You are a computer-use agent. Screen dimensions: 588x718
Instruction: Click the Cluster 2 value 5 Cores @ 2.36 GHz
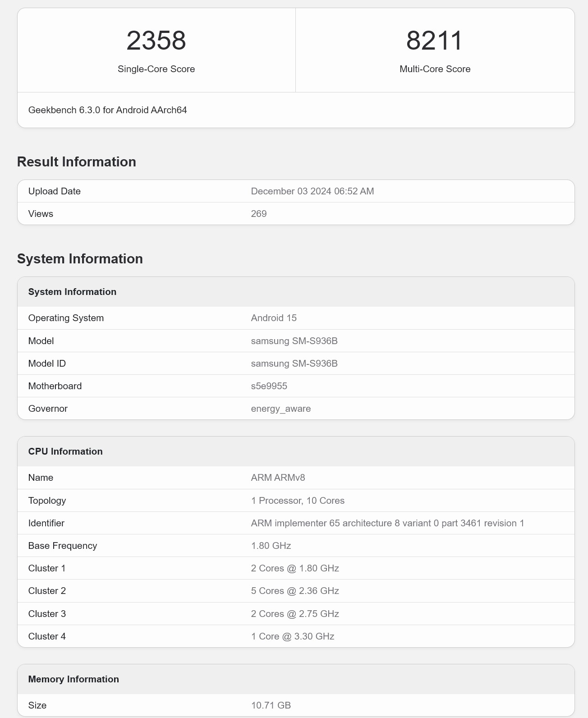point(295,591)
